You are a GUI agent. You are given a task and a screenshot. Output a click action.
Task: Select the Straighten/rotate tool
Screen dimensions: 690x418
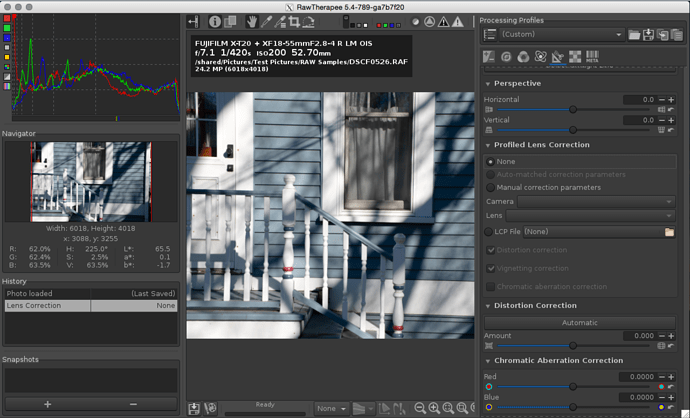(x=308, y=22)
